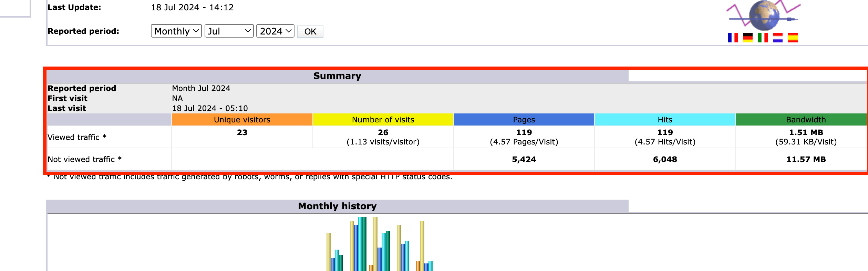Click the 59.31 KB/Visit text

(x=806, y=142)
